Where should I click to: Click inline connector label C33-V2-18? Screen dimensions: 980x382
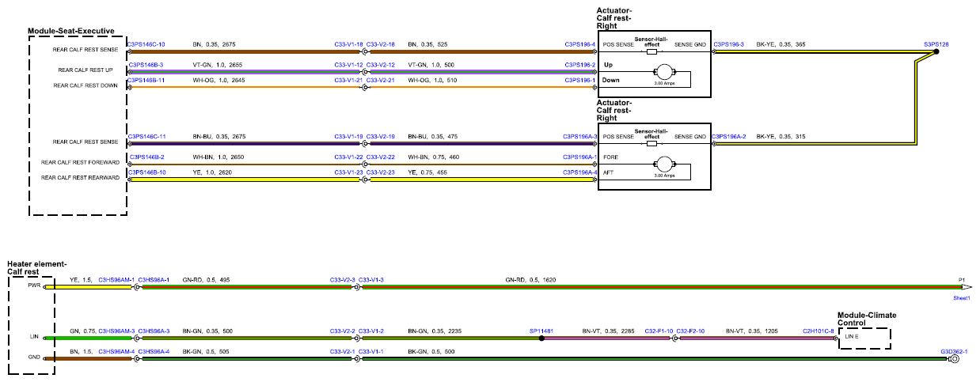point(381,44)
